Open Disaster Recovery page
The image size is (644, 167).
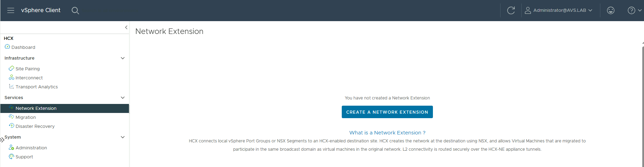(35, 126)
